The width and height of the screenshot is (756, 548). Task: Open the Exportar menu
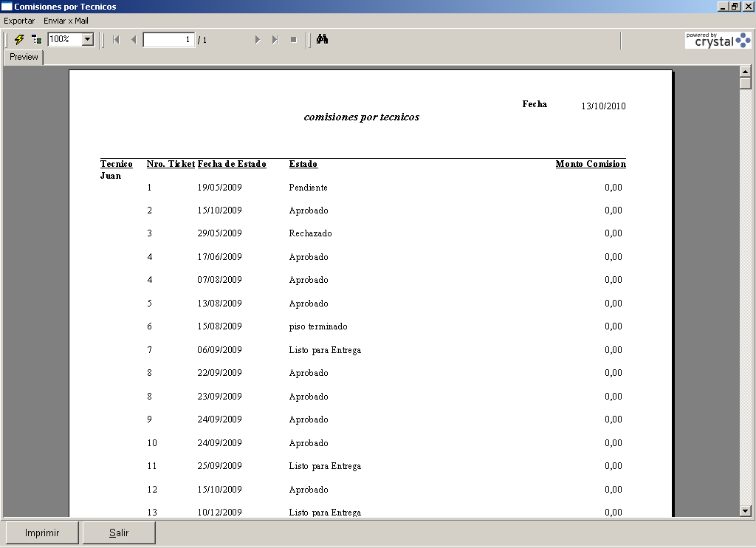[19, 21]
